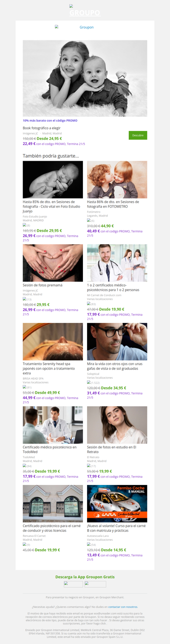Image resolution: width=170 pixels, height=644 pixels.
Task: Select the doctor with stethoscope image
Action: click(x=117, y=263)
